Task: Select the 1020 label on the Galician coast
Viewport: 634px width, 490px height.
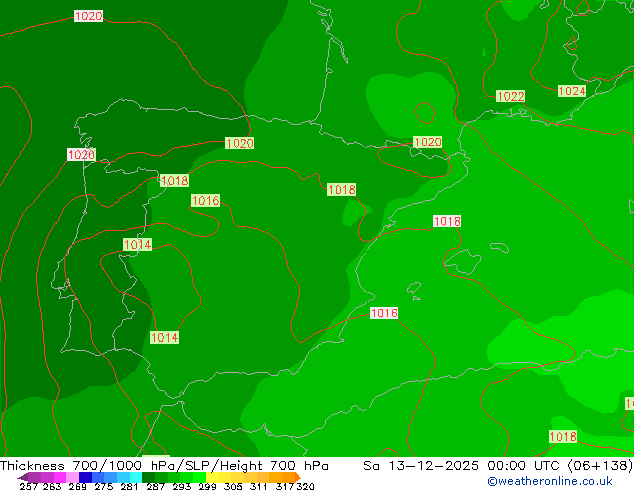Action: (81, 154)
